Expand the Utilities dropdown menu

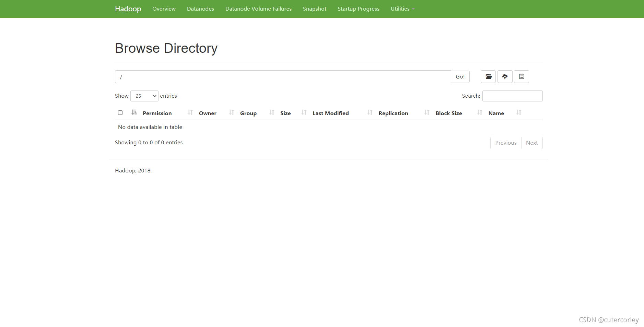click(x=402, y=9)
